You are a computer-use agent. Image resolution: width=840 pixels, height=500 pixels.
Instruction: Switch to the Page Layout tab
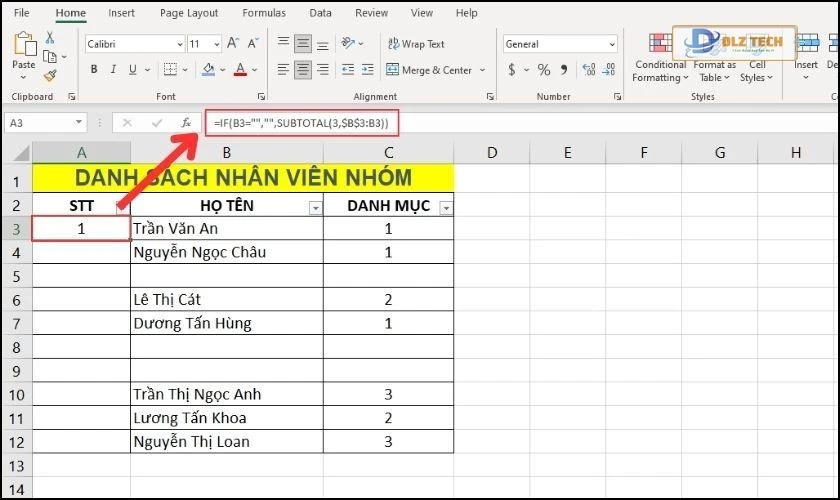(x=189, y=13)
